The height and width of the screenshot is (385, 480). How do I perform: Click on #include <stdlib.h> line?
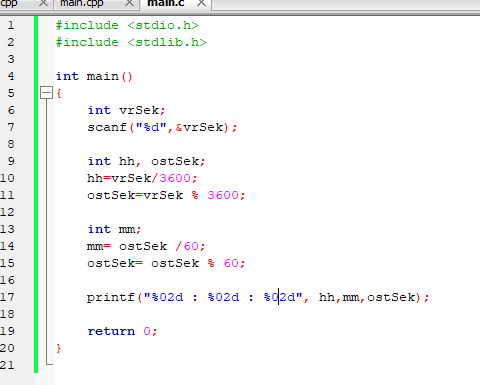[131, 42]
